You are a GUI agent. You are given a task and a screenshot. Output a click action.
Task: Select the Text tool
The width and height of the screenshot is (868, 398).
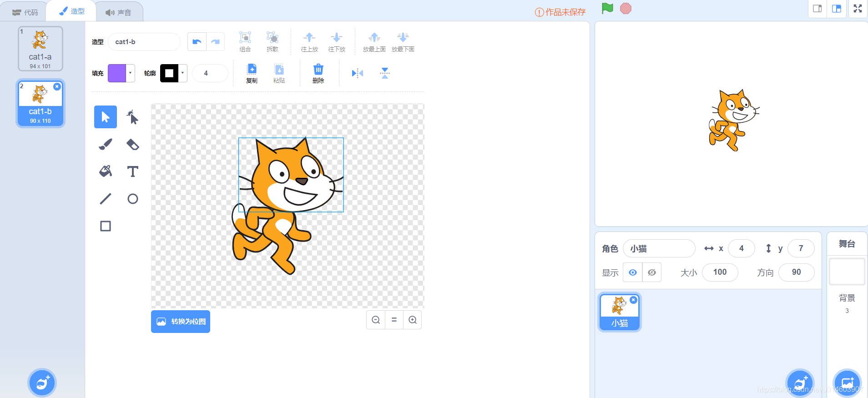pyautogui.click(x=132, y=171)
